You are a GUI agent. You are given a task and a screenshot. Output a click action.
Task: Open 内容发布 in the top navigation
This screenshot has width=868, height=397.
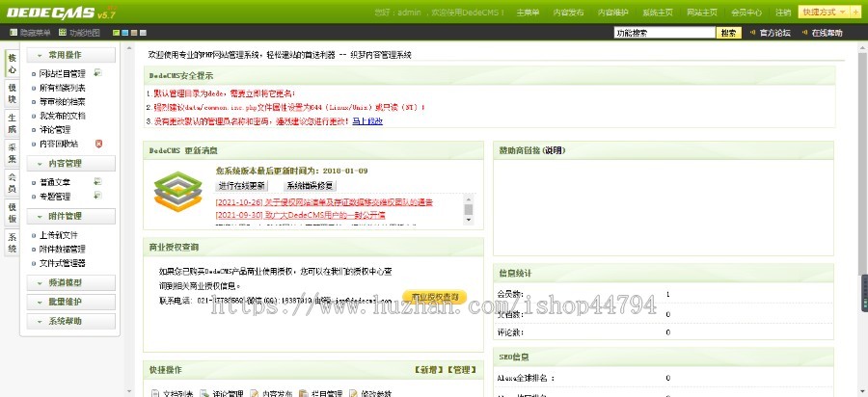point(568,13)
